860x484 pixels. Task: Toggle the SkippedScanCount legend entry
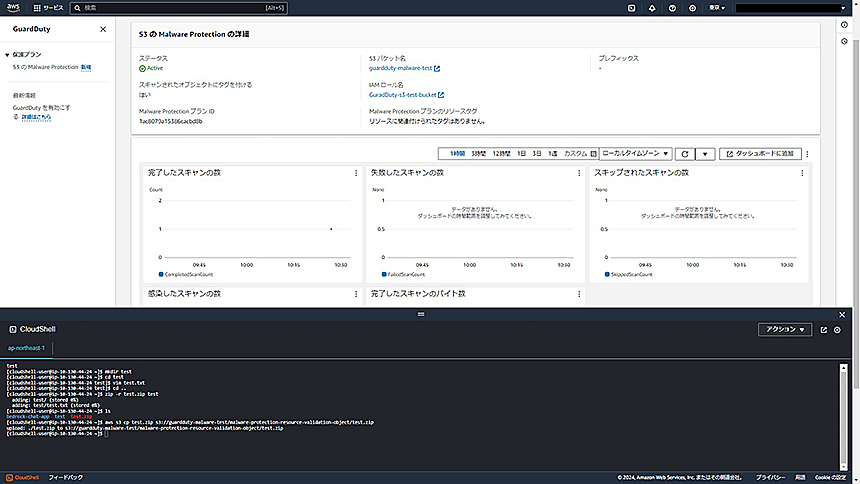(629, 274)
